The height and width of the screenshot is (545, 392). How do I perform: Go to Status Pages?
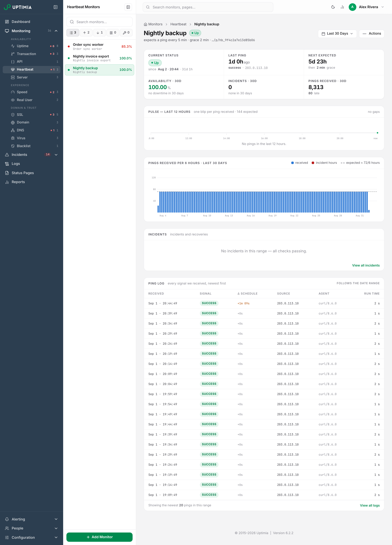31,173
